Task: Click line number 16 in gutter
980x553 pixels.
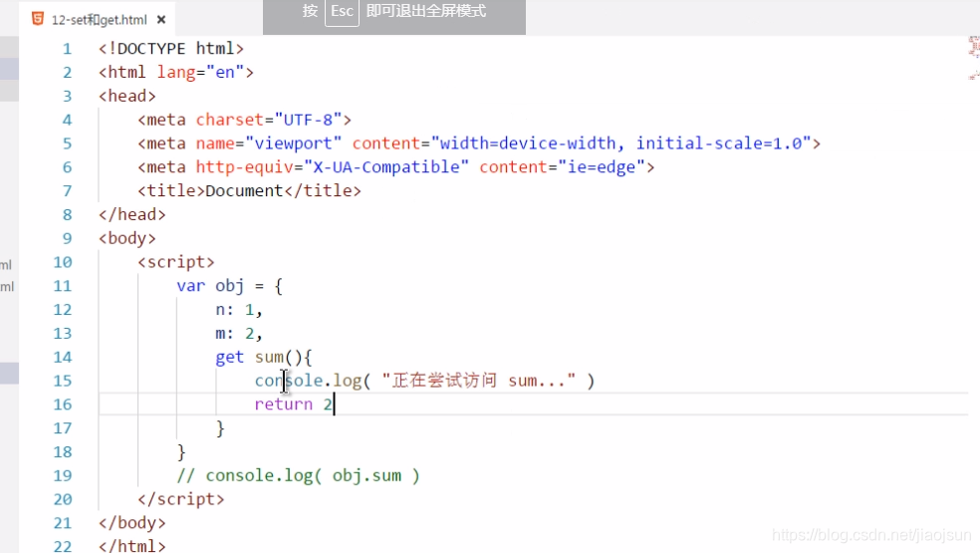Action: (x=63, y=405)
